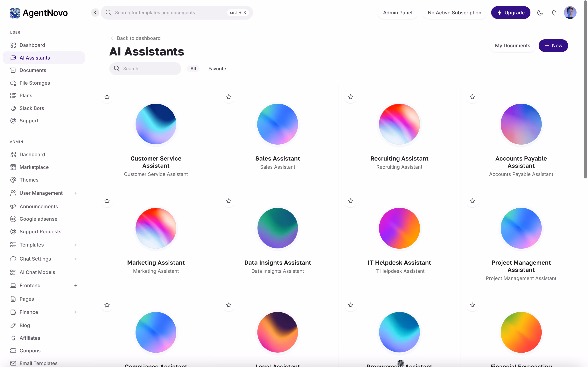The width and height of the screenshot is (588, 367).
Task: Open the Recruiting Assistant avatar
Action: coord(399,124)
